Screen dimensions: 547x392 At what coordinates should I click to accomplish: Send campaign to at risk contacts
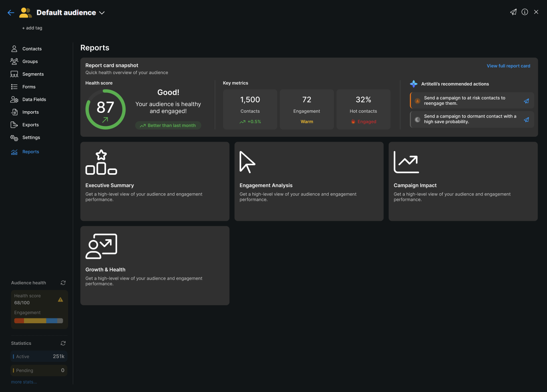click(x=526, y=101)
